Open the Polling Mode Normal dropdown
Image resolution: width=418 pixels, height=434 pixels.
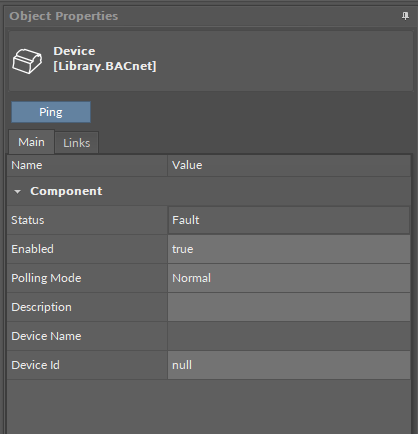(x=289, y=278)
